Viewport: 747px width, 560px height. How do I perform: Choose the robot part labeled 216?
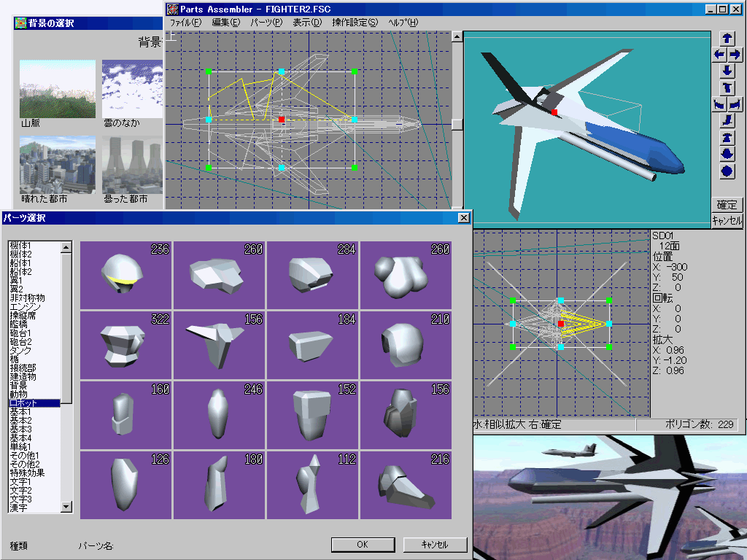pyautogui.click(x=406, y=485)
